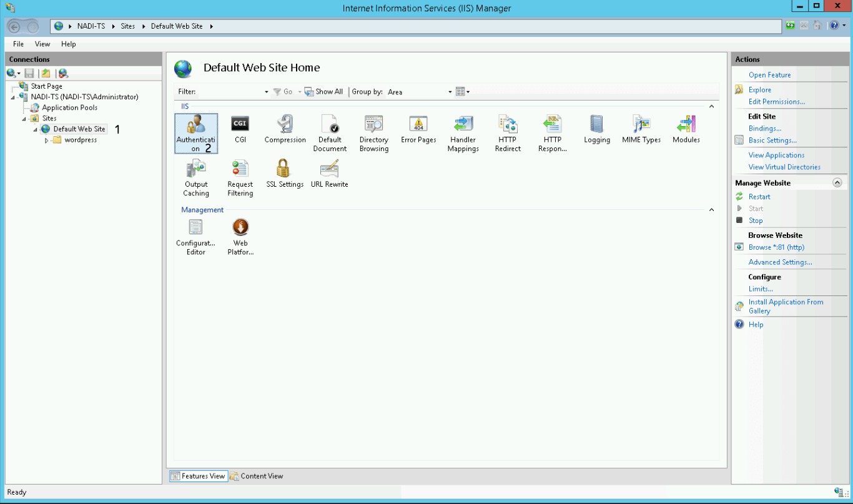Open the View menu
Screen dimensions: 853x504
pyautogui.click(x=42, y=44)
